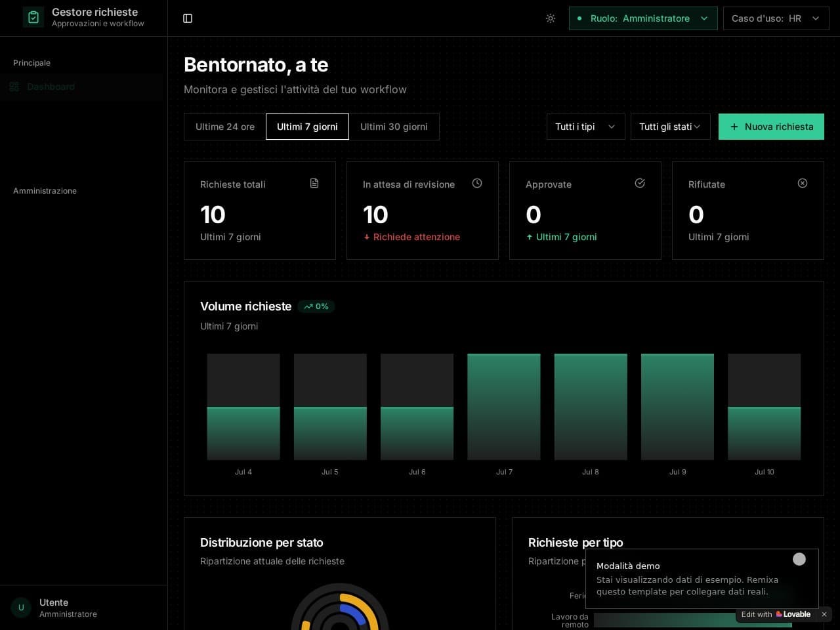
Task: Click the 0% trend badge
Action: (316, 306)
